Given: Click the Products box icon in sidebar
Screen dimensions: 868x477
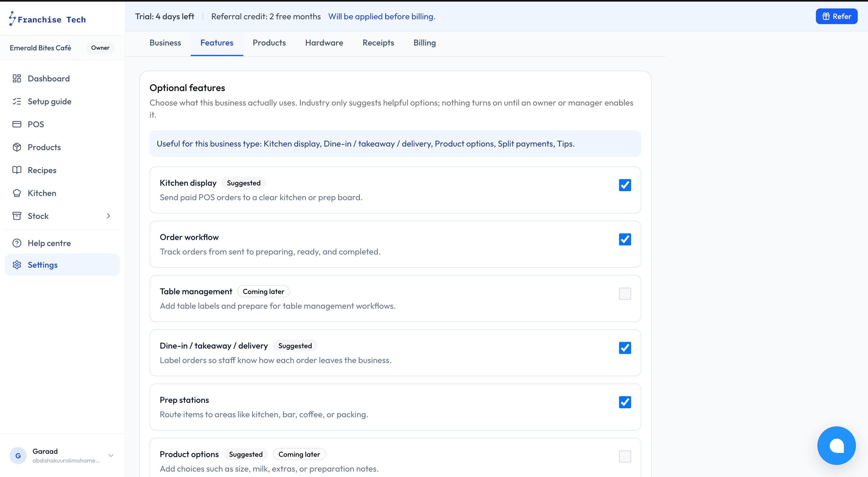Looking at the screenshot, I should click(17, 147).
